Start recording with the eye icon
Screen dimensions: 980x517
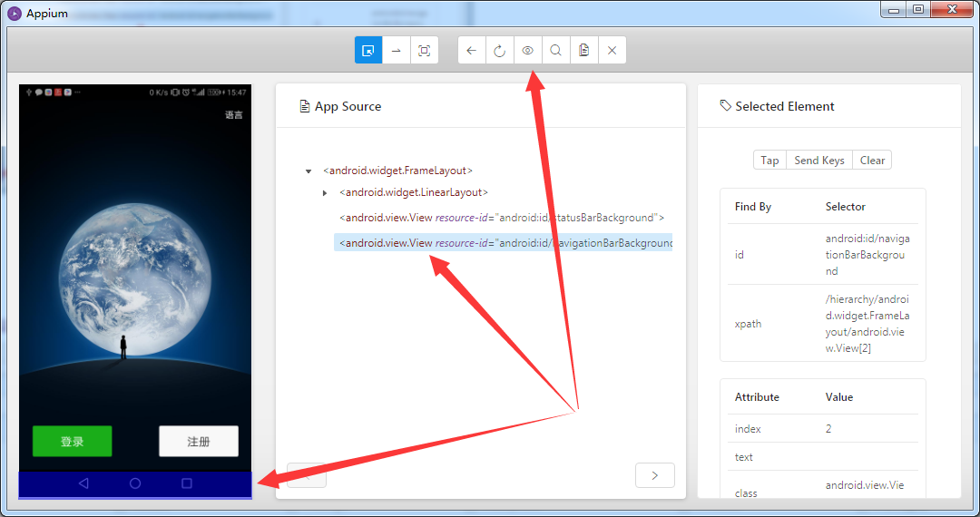(527, 51)
